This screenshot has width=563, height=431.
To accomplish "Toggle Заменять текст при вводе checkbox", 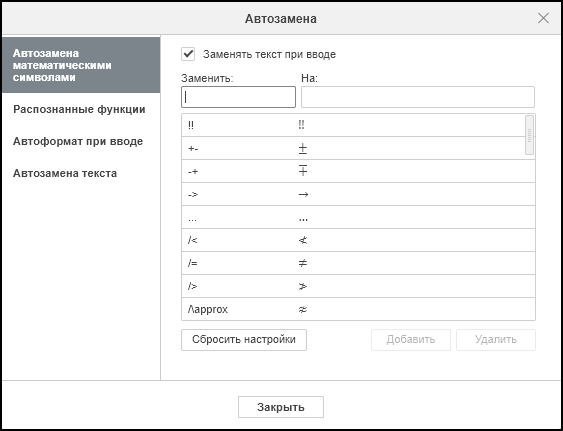I will pos(188,54).
